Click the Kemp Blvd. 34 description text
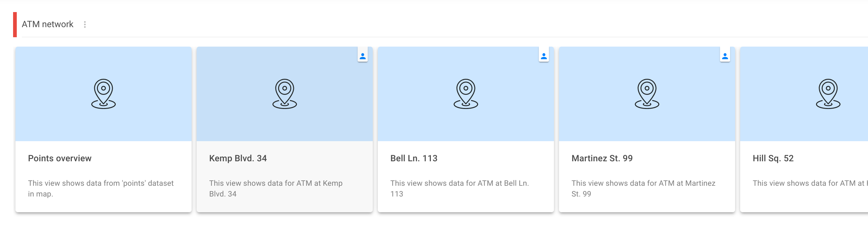The image size is (868, 228). coord(275,188)
